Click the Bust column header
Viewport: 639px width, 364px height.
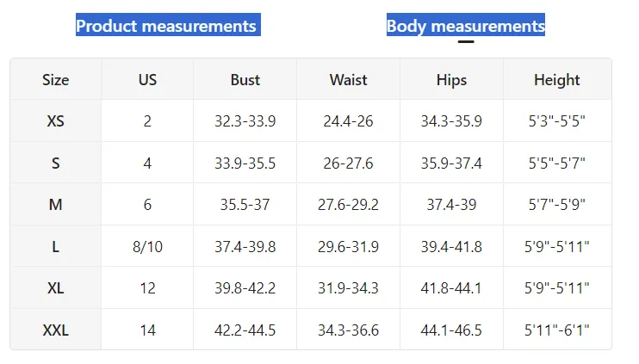coord(245,80)
